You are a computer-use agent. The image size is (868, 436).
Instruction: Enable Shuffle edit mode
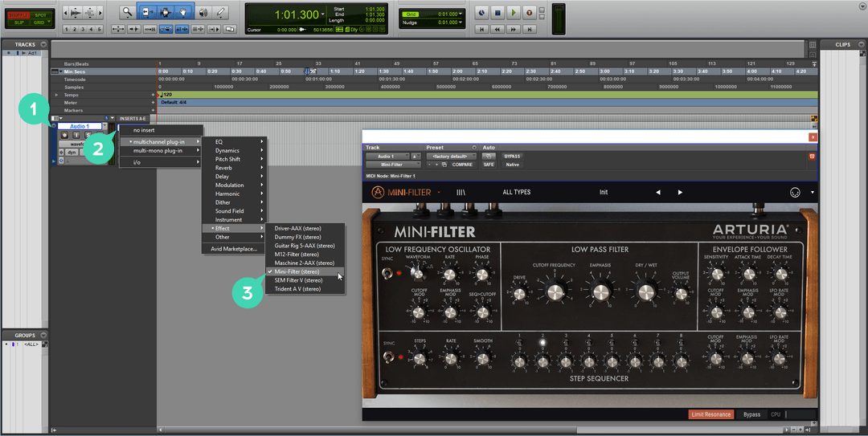(x=18, y=15)
